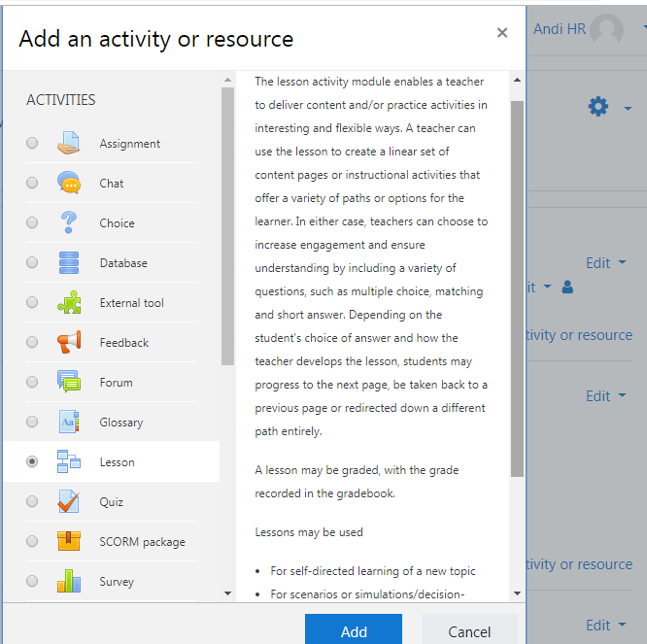This screenshot has width=647, height=644.
Task: Click description pane scrollbar up arrow
Action: coord(517,80)
